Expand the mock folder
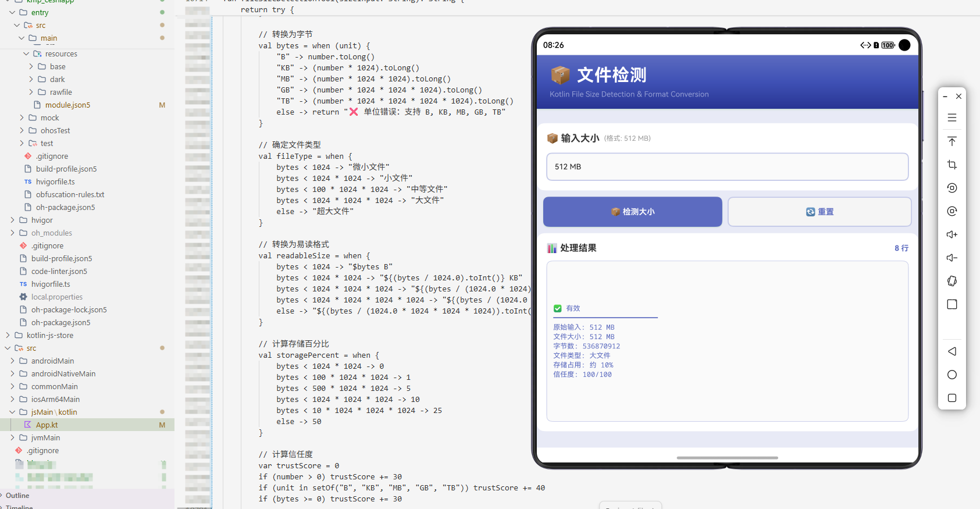Viewport: 980px width, 509px height. click(x=22, y=118)
